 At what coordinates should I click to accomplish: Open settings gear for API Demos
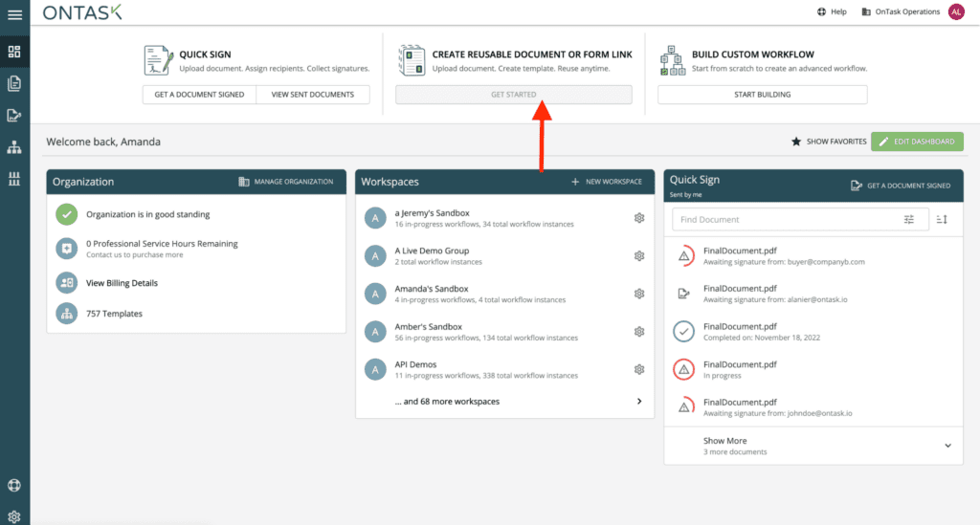[638, 369]
